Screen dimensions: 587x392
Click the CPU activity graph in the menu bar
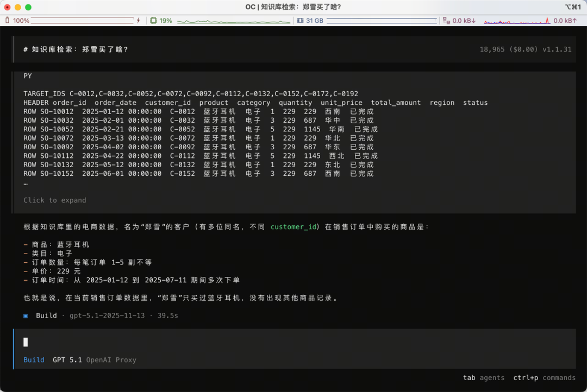(234, 21)
